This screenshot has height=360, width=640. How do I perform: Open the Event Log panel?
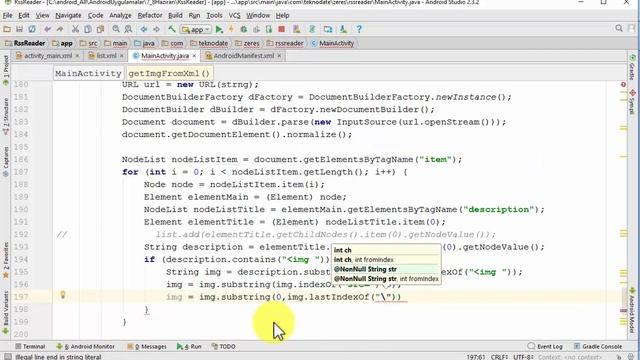point(545,346)
